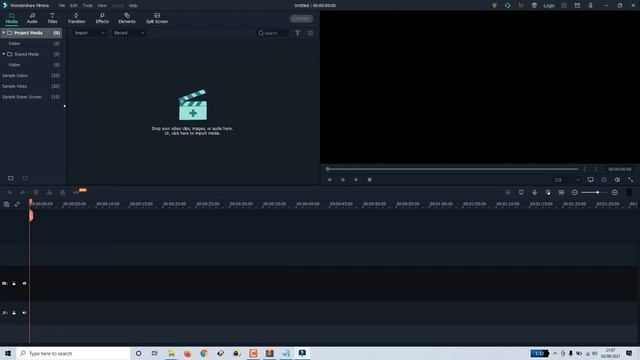Click the Redo icon in timeline toolbar
This screenshot has height=360, width=640.
pyautogui.click(x=22, y=192)
